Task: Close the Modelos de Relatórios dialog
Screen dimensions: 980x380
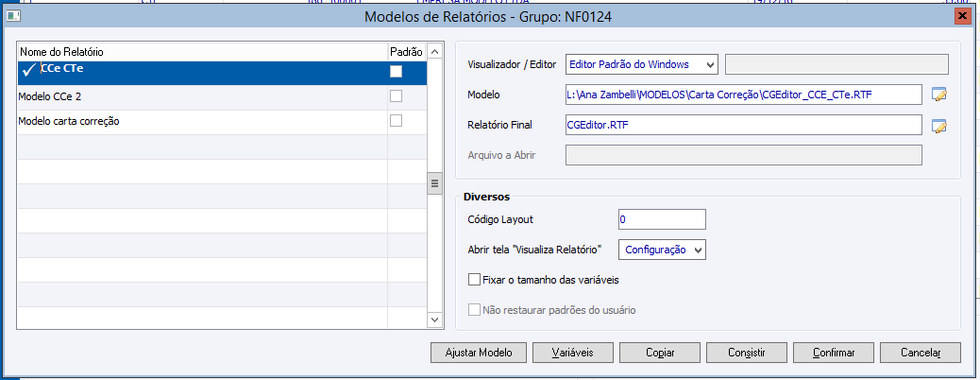Action: pyautogui.click(x=962, y=16)
